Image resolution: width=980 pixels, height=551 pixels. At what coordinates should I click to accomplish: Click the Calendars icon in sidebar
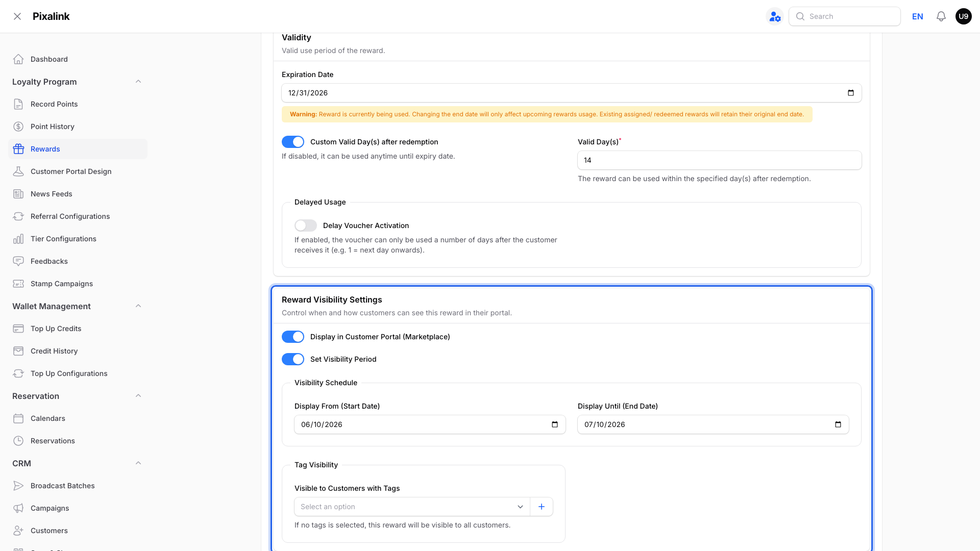[x=18, y=418]
